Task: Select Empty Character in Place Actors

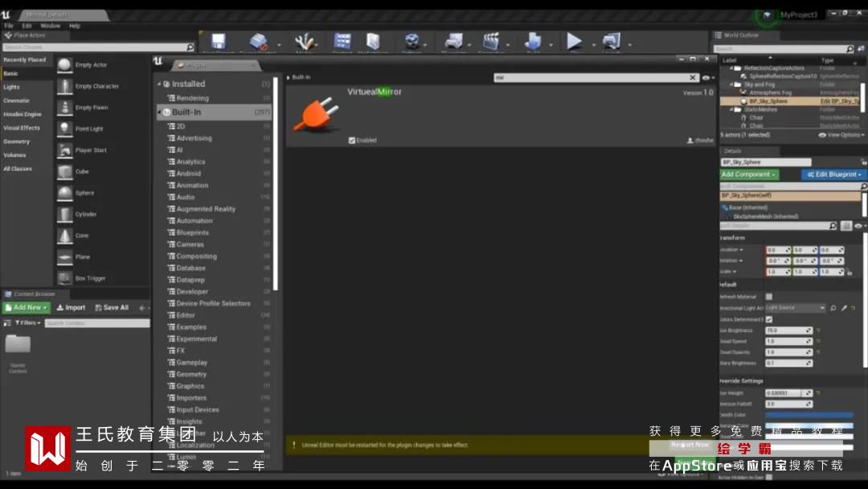Action: click(97, 86)
